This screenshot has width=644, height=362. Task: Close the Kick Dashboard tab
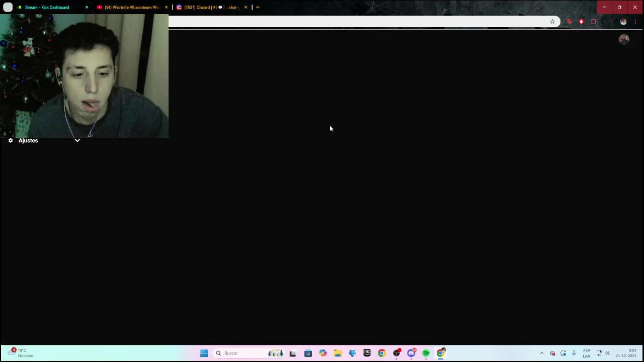click(x=87, y=8)
